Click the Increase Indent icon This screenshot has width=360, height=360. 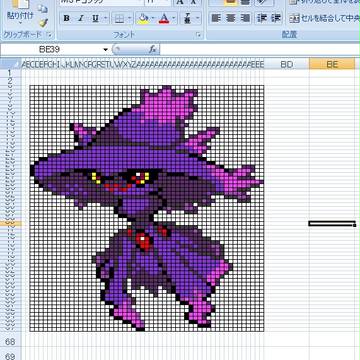click(x=276, y=18)
